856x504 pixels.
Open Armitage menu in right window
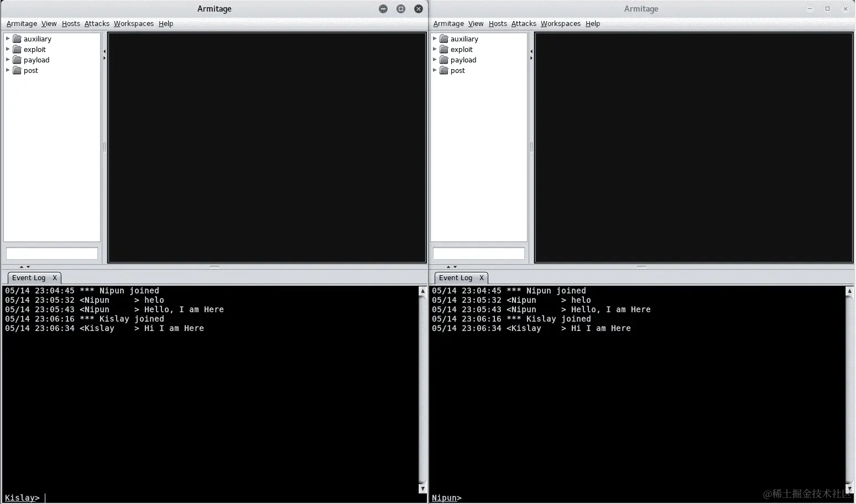point(448,24)
